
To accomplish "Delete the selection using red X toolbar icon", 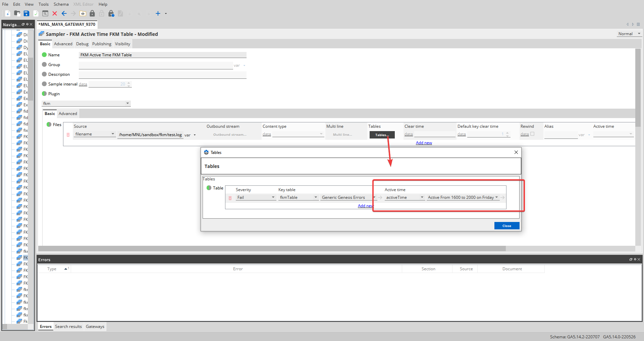I will [x=55, y=13].
